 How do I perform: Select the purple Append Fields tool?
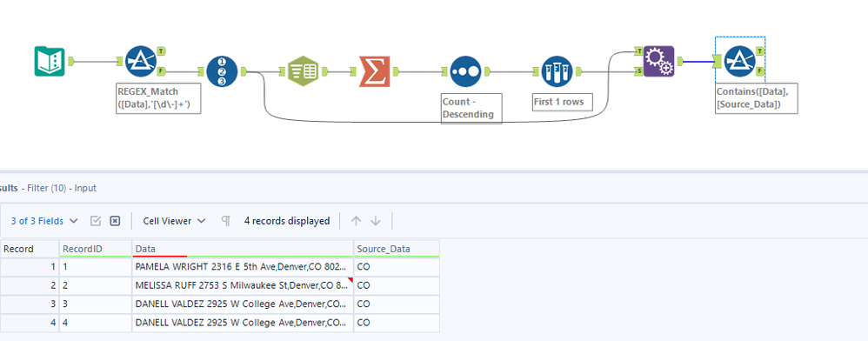658,61
